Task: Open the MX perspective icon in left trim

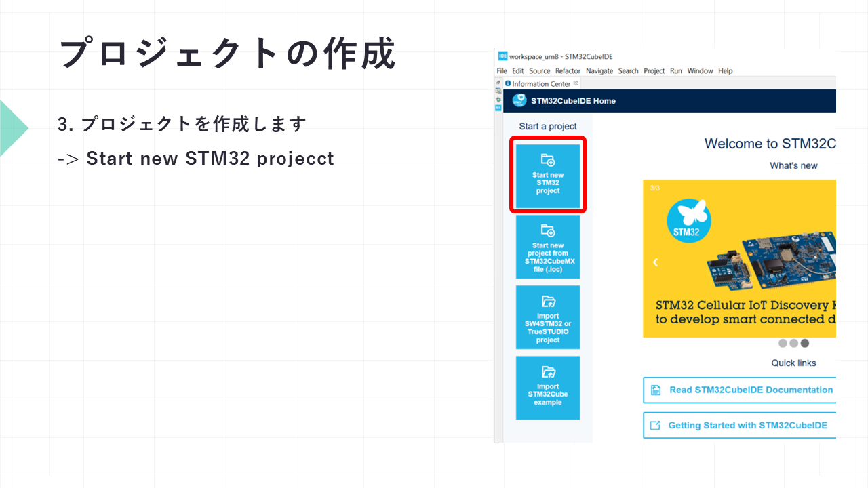Action: tap(498, 108)
